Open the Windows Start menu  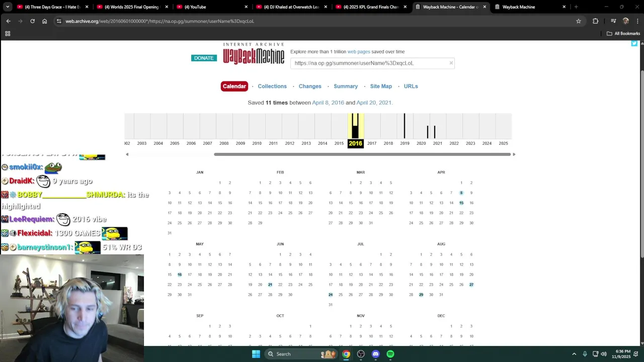click(256, 354)
